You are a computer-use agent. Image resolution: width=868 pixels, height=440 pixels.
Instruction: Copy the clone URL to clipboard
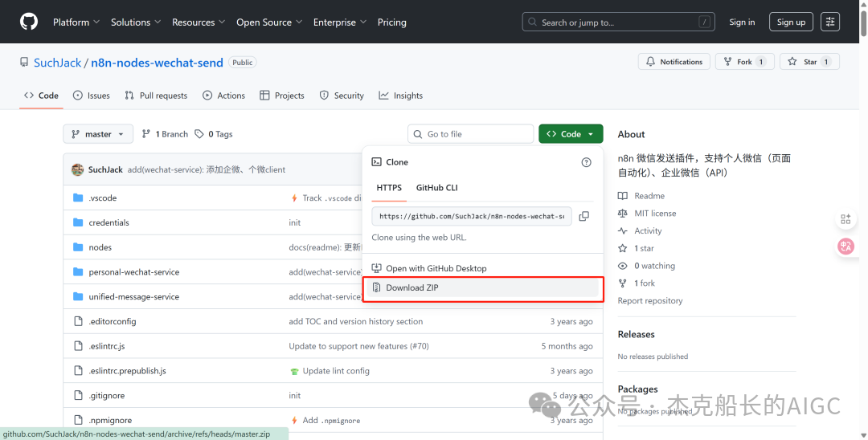click(584, 216)
